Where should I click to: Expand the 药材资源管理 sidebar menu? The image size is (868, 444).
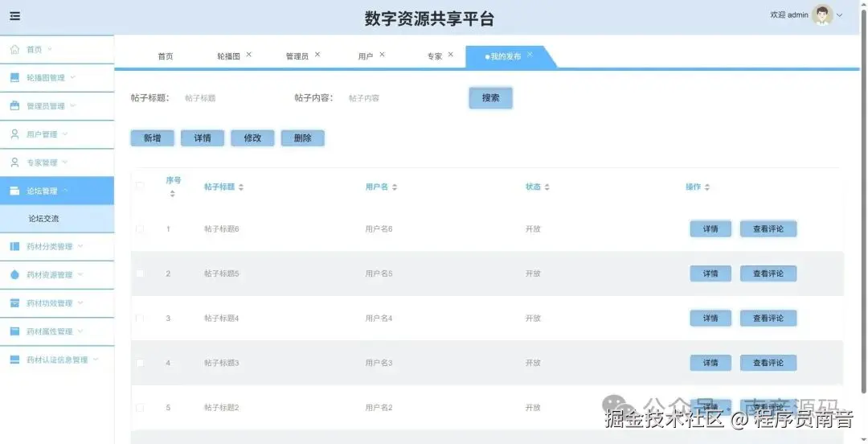80,274
